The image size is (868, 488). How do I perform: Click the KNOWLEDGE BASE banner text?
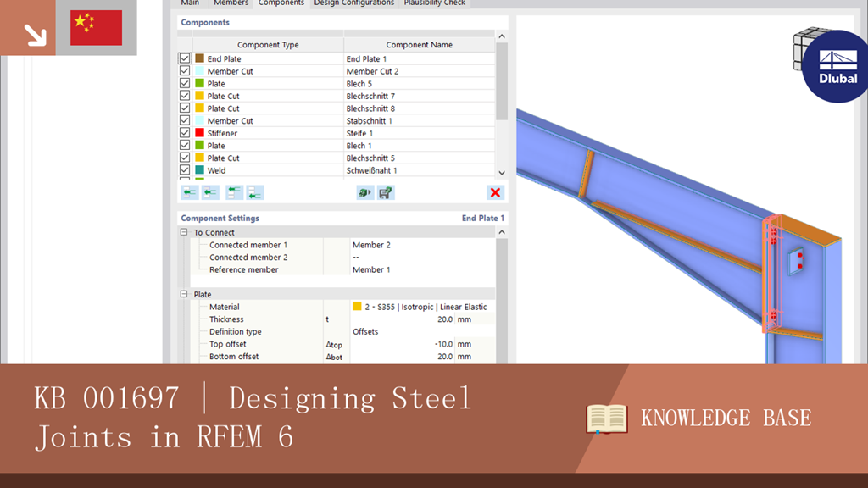(x=726, y=419)
